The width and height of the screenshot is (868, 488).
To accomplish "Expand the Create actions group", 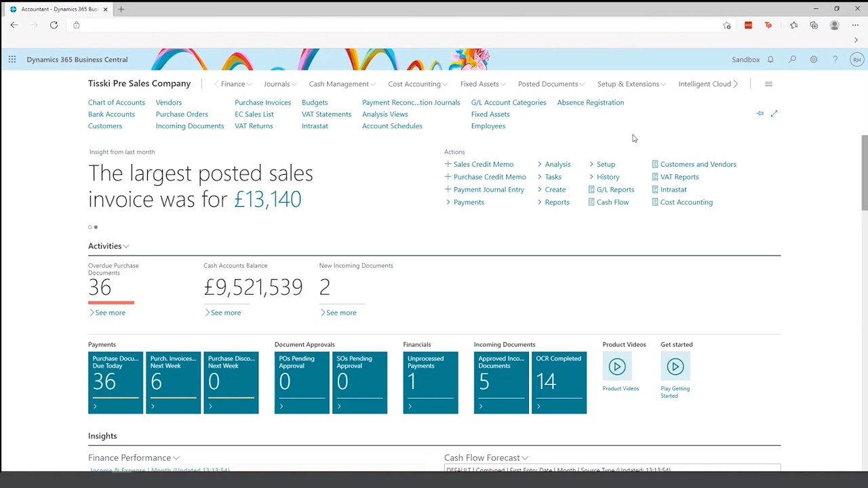I will (x=551, y=190).
